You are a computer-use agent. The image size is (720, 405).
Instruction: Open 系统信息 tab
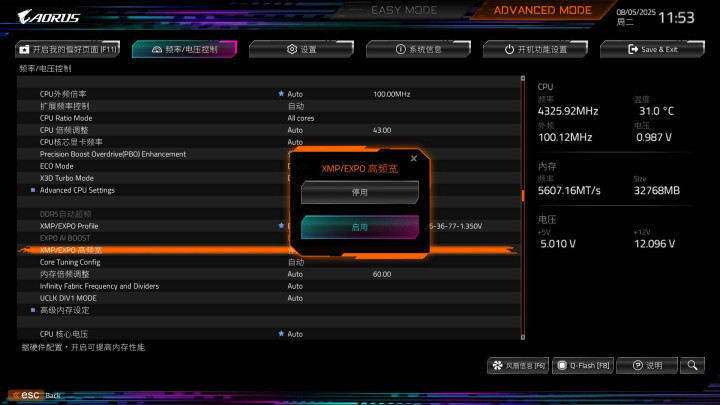point(418,49)
